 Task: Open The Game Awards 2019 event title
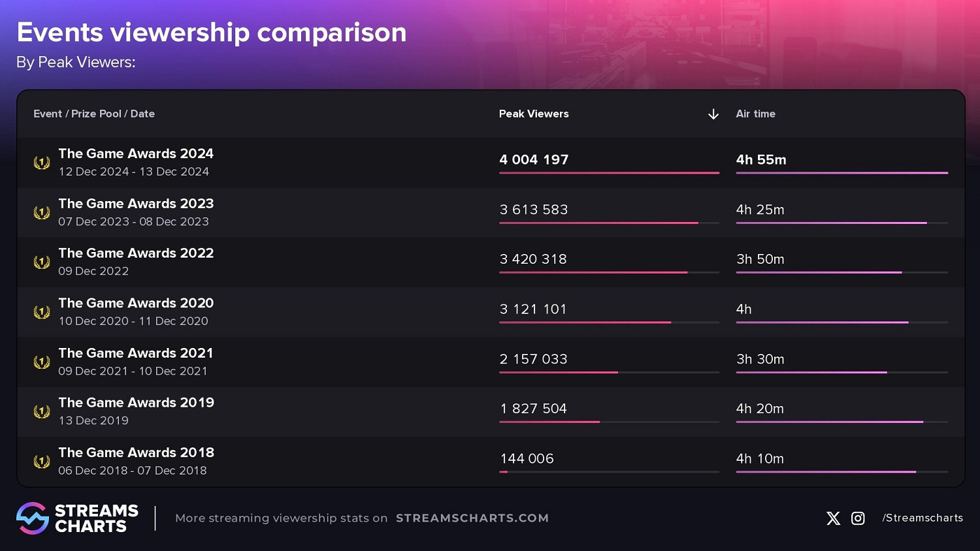click(x=136, y=403)
